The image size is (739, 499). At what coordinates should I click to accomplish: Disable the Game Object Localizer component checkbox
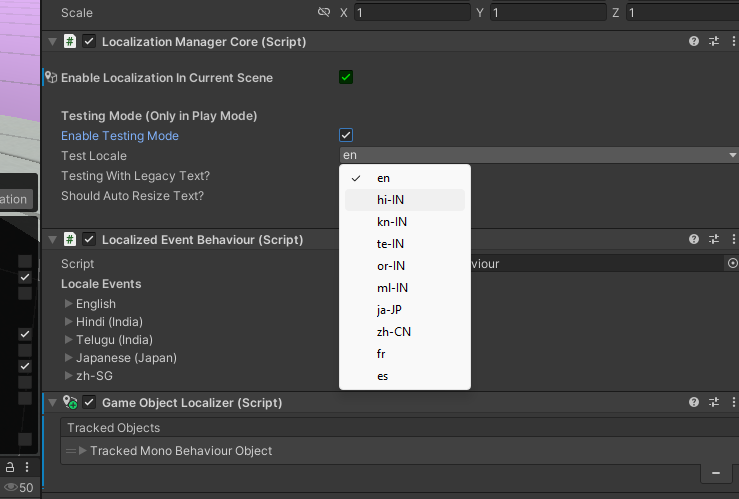89,402
